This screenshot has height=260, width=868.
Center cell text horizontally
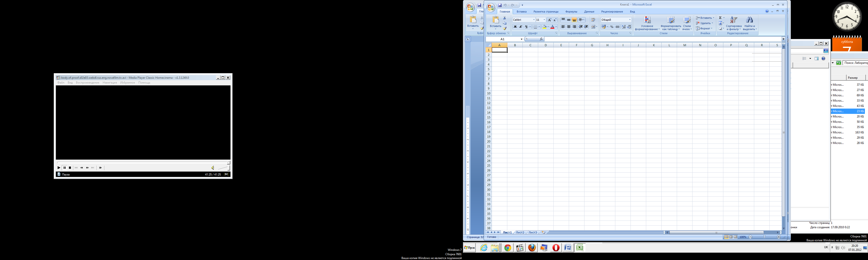(569, 27)
